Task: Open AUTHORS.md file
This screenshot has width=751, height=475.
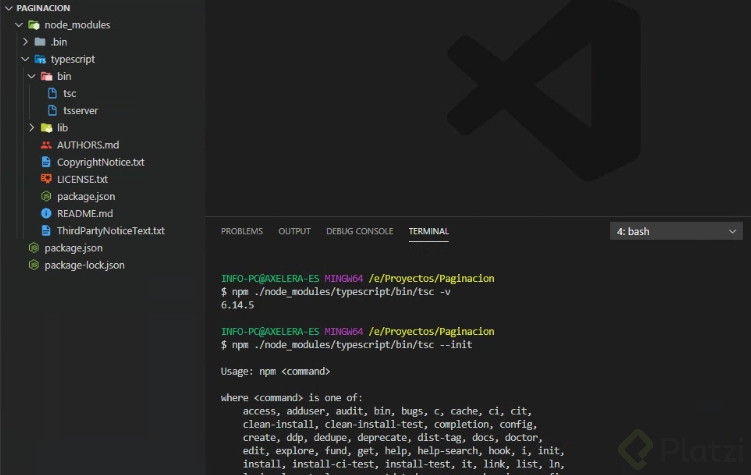Action: tap(88, 145)
